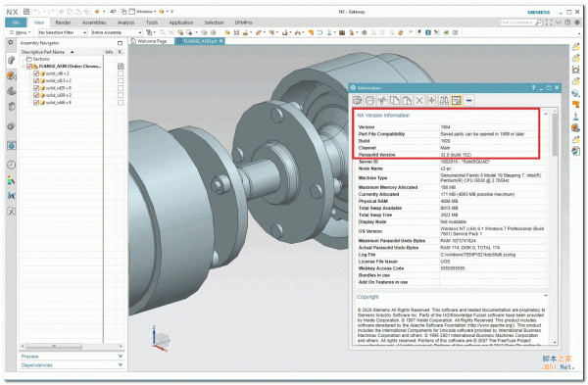This screenshot has width=588, height=385.
Task: Open the History clock icon in resource bar
Action: pyautogui.click(x=11, y=165)
